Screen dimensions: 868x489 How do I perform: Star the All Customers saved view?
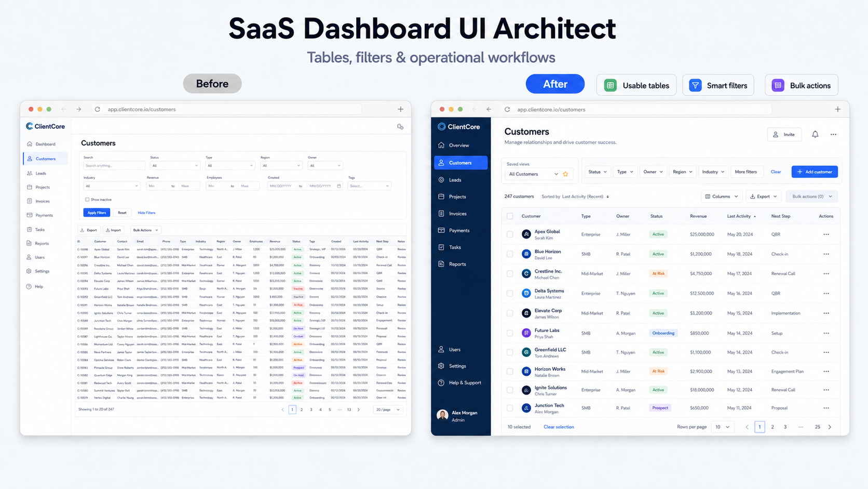coord(565,174)
